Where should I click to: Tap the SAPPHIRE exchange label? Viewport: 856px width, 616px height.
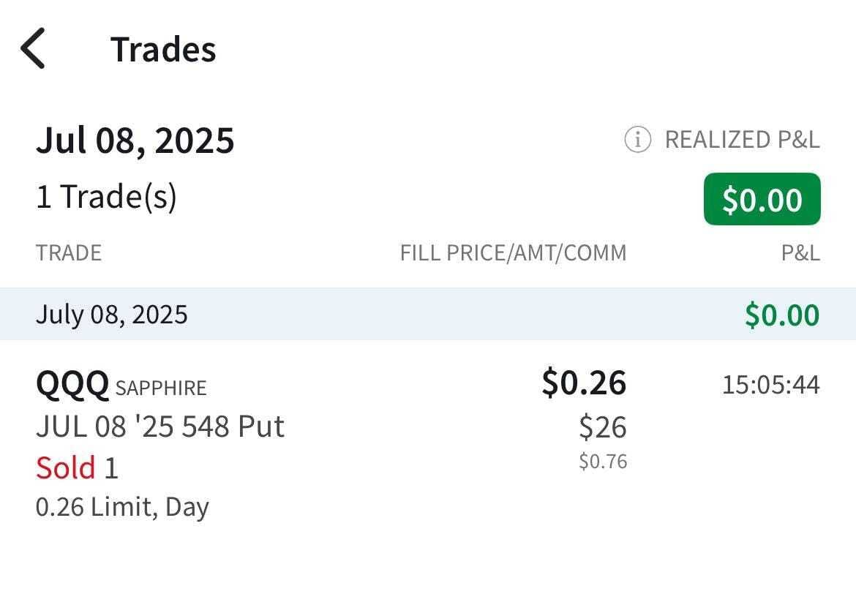coord(161,388)
